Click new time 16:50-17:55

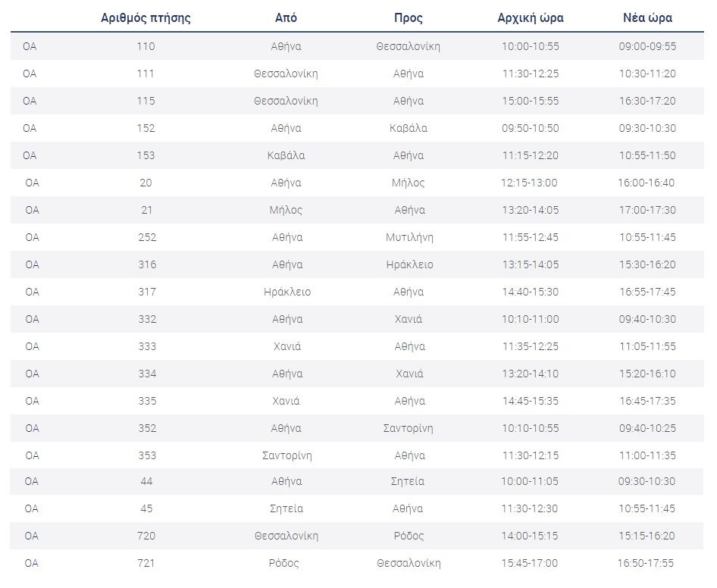click(647, 563)
